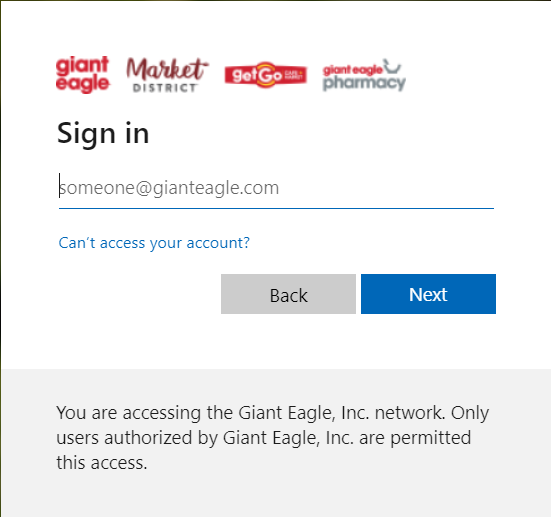Place the cursor at the start of the email placeholder
Viewport: 551px width, 517px height.
60,188
